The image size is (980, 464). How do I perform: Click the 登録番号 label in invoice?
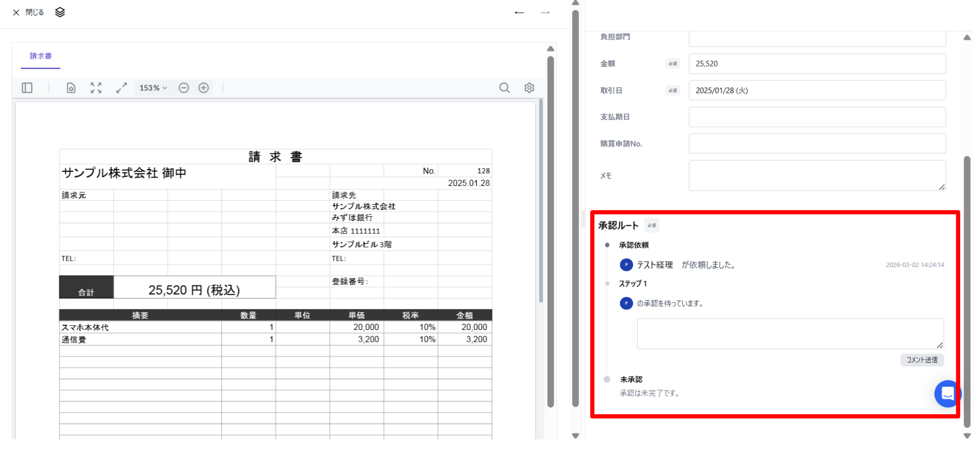tap(350, 281)
